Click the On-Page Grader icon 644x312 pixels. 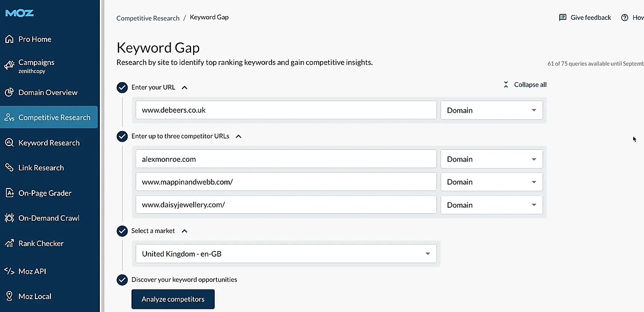(9, 193)
